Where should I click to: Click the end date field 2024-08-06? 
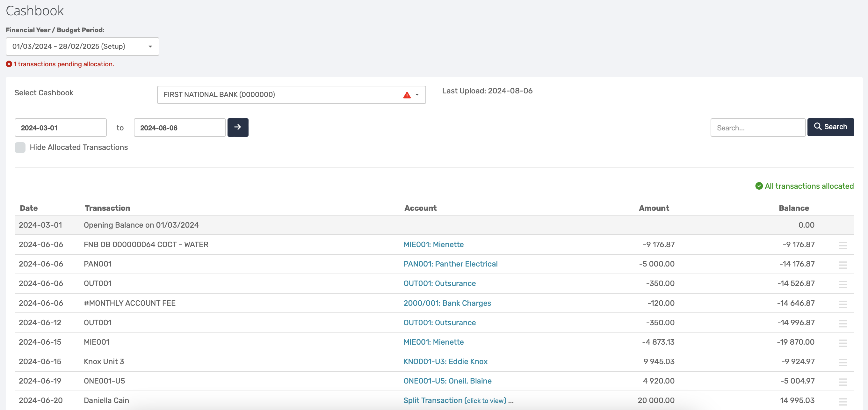pos(180,128)
